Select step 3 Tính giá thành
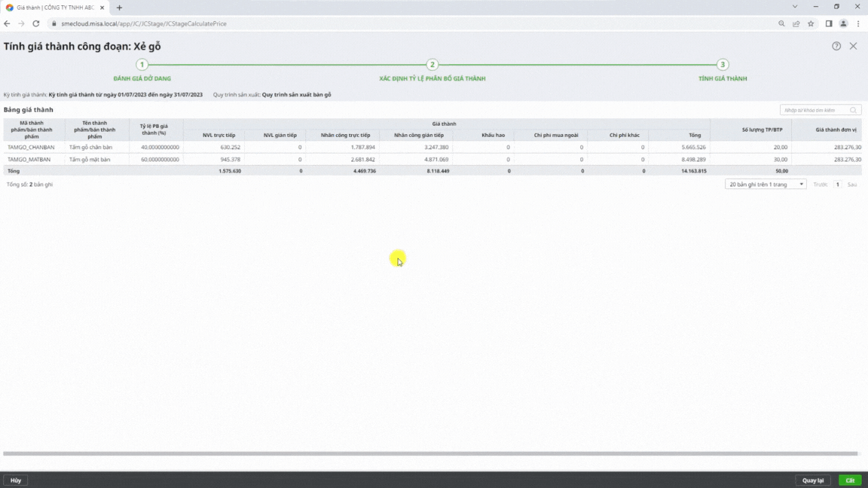 [x=723, y=65]
